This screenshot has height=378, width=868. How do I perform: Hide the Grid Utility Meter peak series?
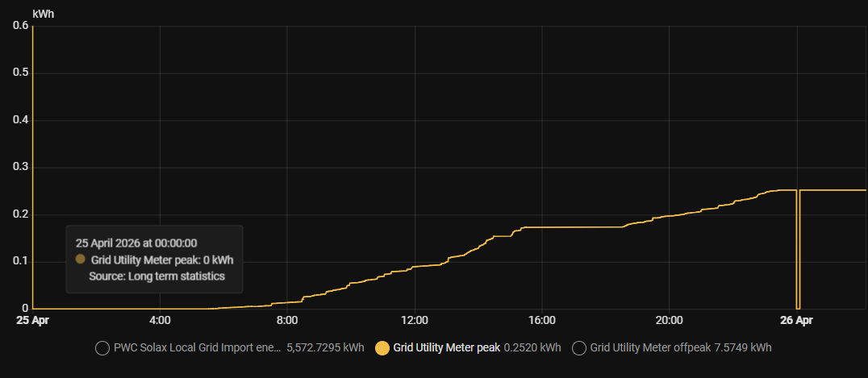(382, 348)
